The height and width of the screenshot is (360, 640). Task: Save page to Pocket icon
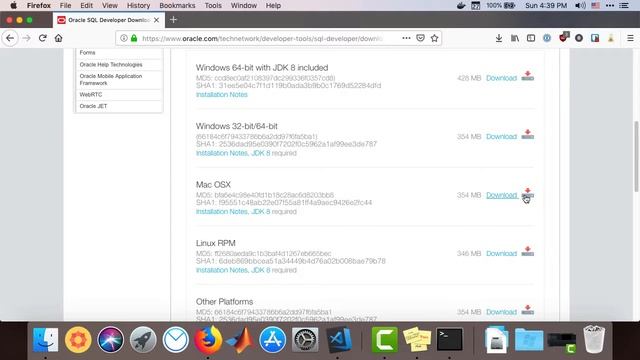[x=420, y=38]
